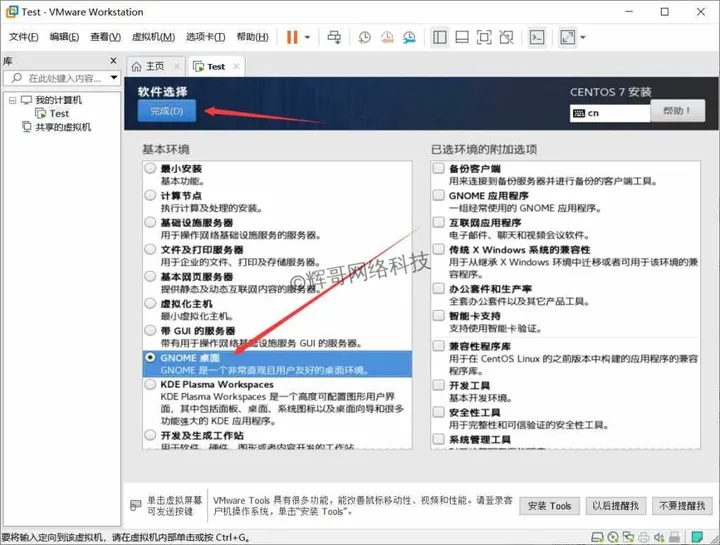Open the 虚拟机(M) menu
720x545 pixels.
click(x=153, y=37)
